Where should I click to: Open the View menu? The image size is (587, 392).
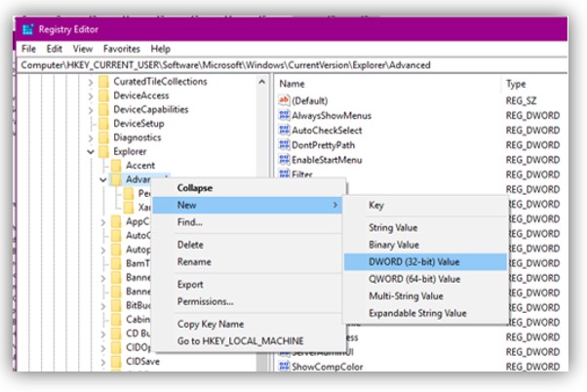point(83,49)
